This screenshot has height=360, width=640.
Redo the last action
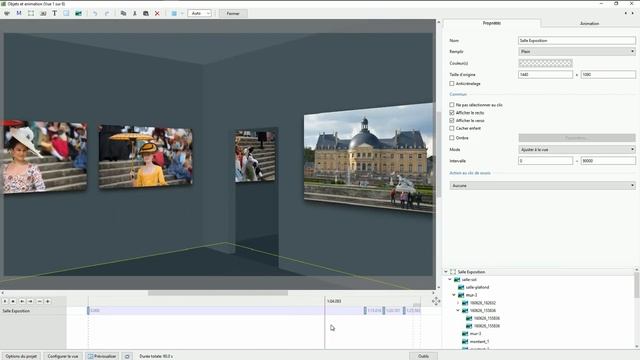point(107,13)
